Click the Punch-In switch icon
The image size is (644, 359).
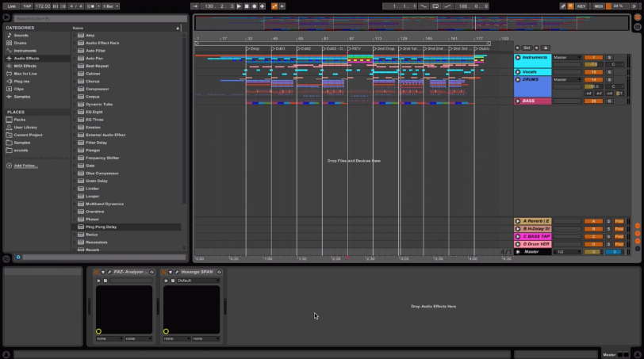tap(424, 6)
